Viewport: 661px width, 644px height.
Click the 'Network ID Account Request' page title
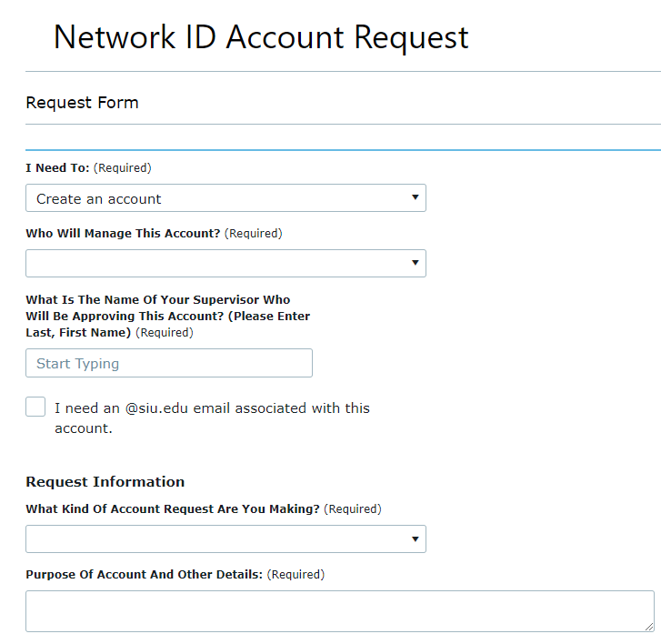point(261,37)
